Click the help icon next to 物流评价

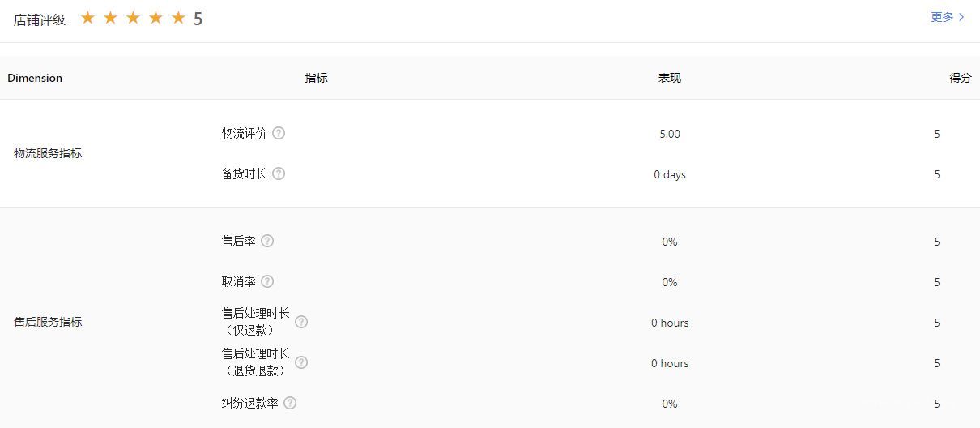[279, 133]
